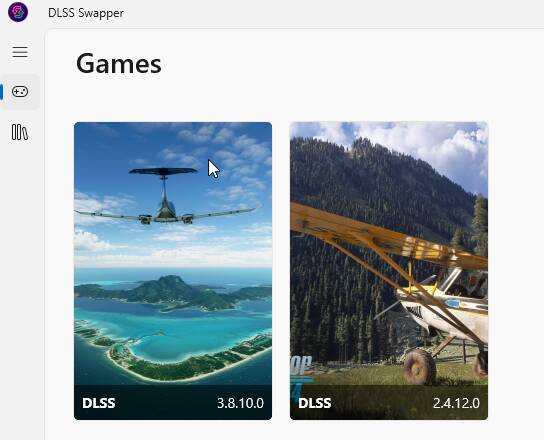Click the 3.8.10.0 version label
The image size is (544, 440).
[240, 403]
